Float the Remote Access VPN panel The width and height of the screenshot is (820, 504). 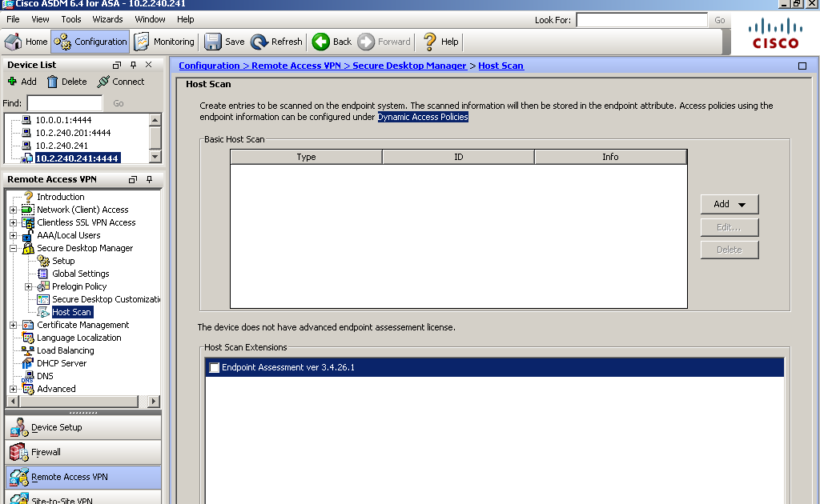[x=132, y=180]
